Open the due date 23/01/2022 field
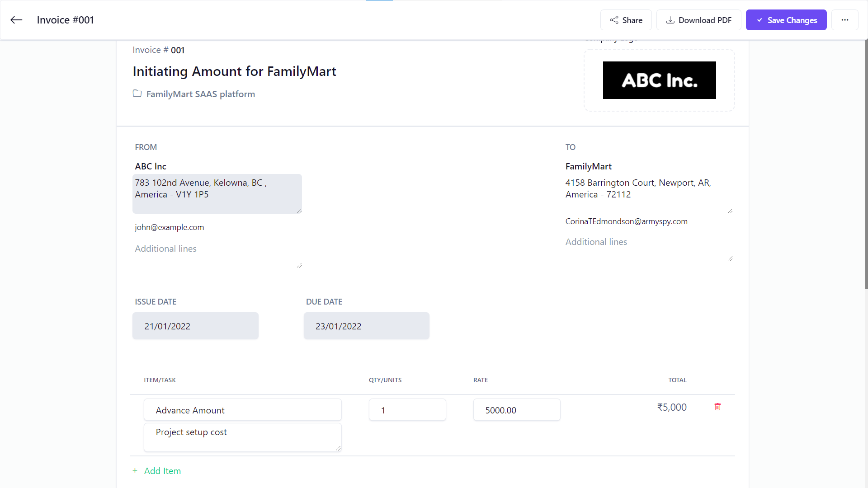This screenshot has height=488, width=868. pos(366,326)
